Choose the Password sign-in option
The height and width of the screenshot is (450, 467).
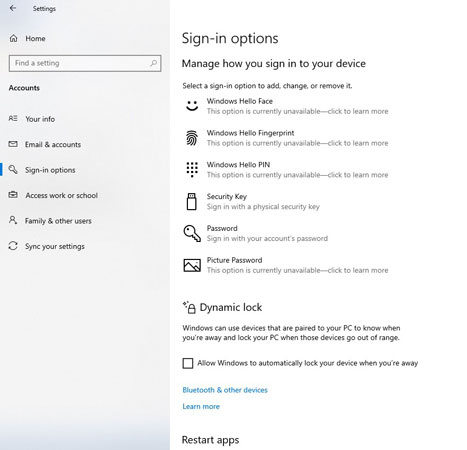click(256, 233)
